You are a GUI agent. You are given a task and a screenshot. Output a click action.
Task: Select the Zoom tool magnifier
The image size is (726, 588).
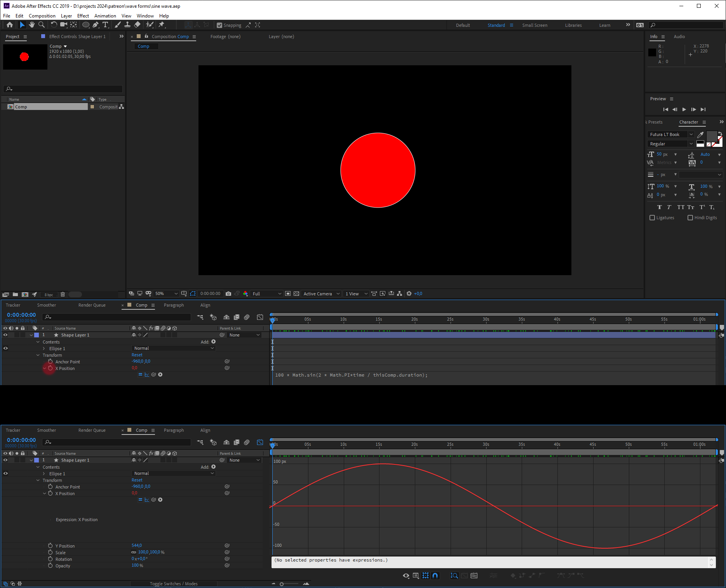coord(42,25)
